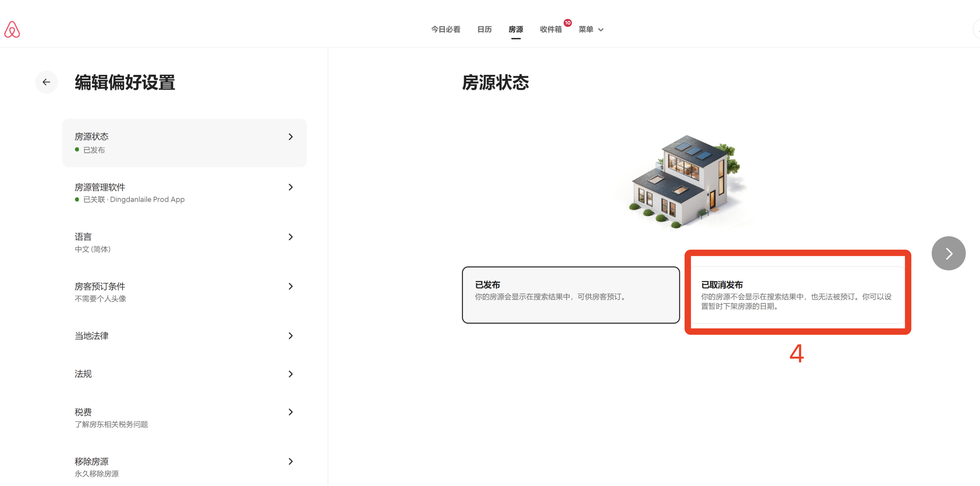Open the 收件箱 tab

coord(550,29)
